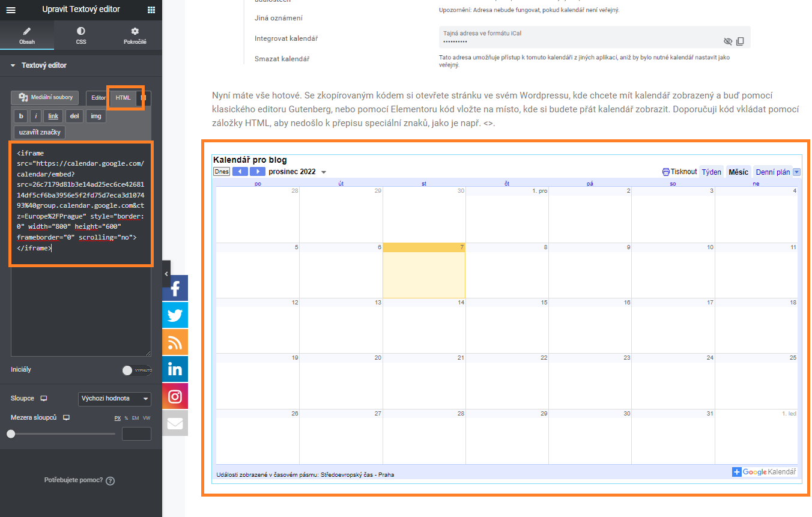The height and width of the screenshot is (517, 812).
Task: Select % unit for column gap
Action: pos(126,418)
